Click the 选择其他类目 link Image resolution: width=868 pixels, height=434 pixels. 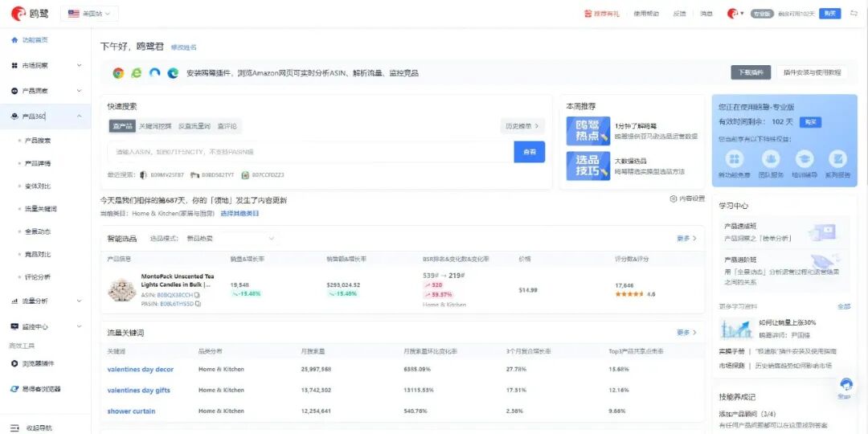tap(240, 213)
